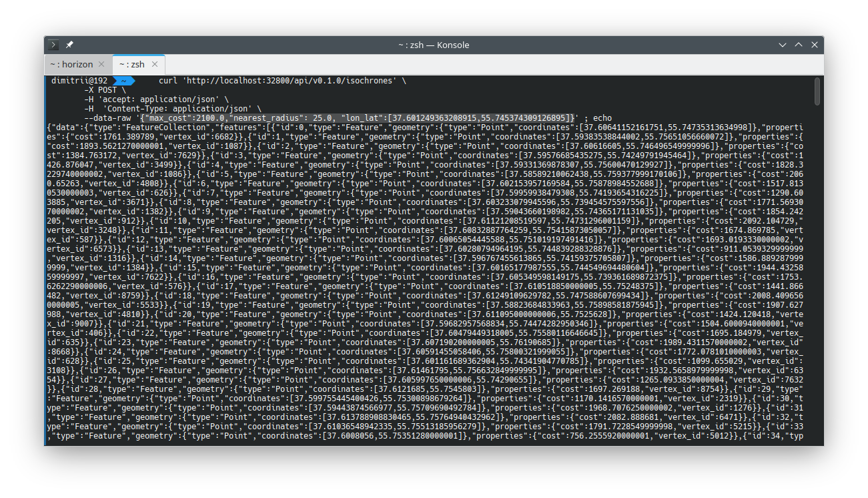
Task: Click the '-X POST \' line
Action: pyautogui.click(x=105, y=89)
